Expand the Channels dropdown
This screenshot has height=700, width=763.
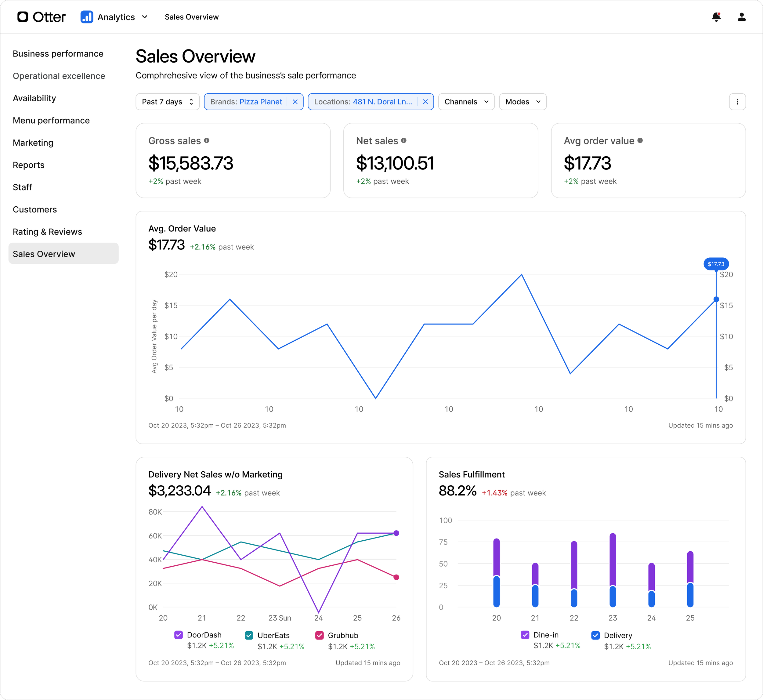tap(466, 102)
